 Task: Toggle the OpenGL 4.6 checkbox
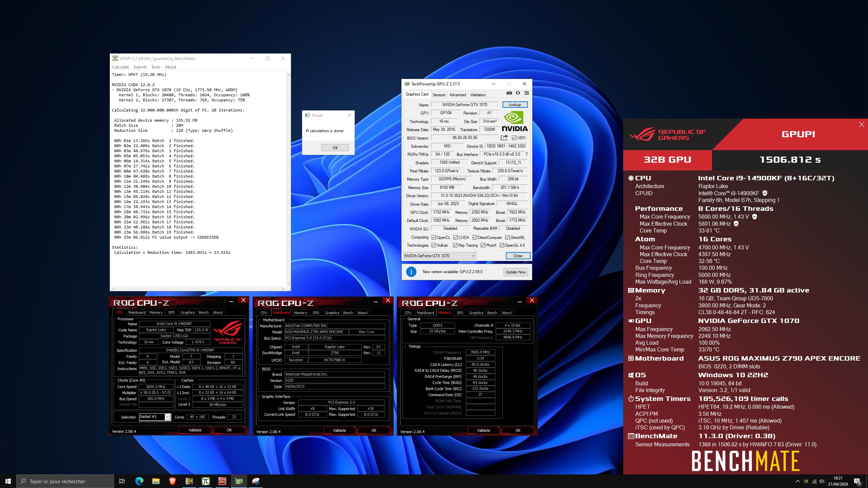[x=502, y=245]
